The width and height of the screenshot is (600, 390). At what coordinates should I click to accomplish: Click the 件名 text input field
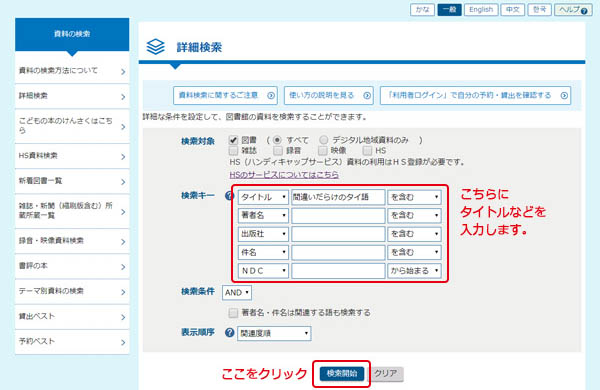[338, 252]
